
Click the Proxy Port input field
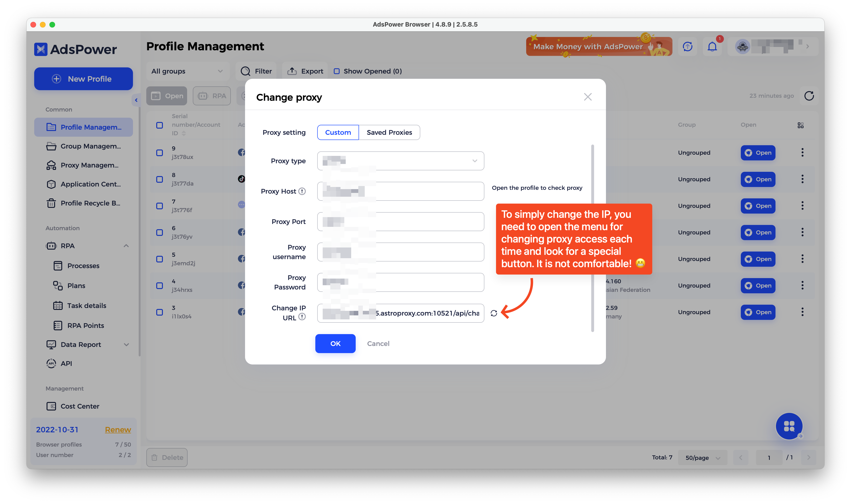400,221
